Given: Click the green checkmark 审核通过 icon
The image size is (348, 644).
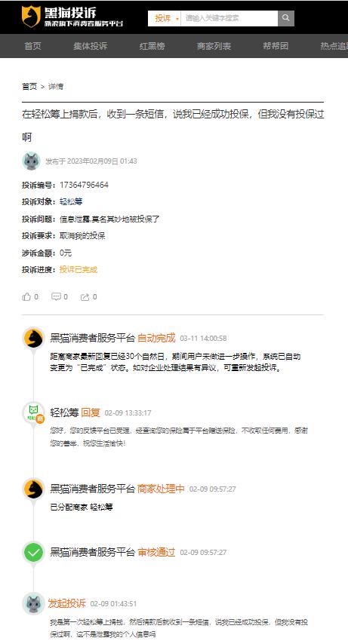Looking at the screenshot, I should tap(33, 552).
